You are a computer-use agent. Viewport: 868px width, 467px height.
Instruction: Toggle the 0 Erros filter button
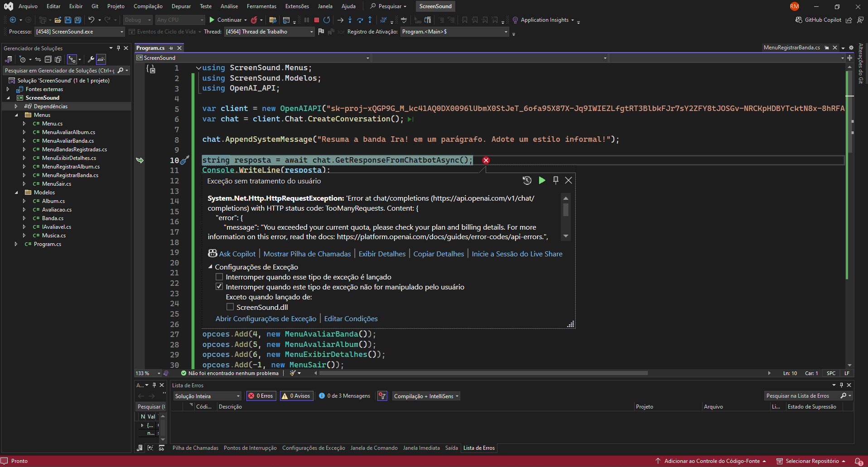pyautogui.click(x=261, y=396)
